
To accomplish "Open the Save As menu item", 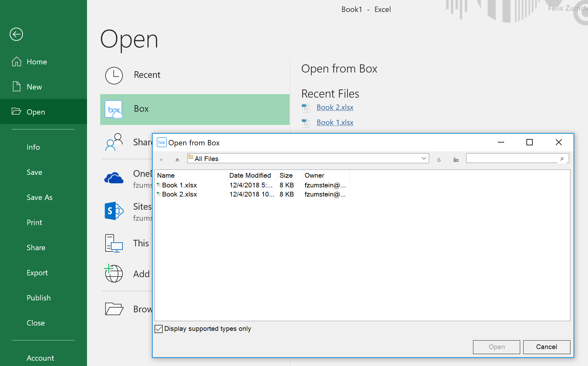I will point(40,197).
